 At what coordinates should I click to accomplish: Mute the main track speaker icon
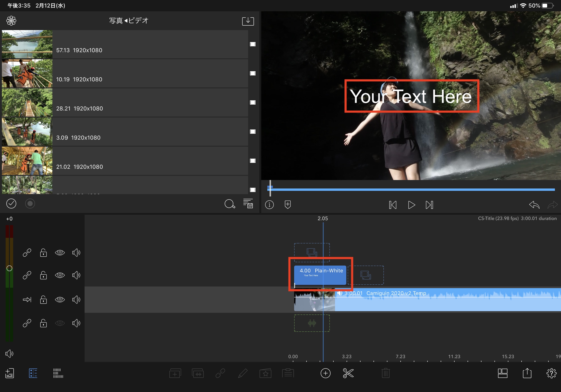pos(76,299)
